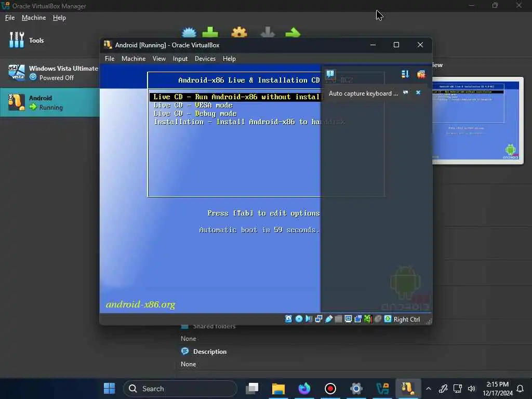Dismiss the Auto capture keyboard notification
Image resolution: width=532 pixels, height=399 pixels.
click(x=418, y=92)
